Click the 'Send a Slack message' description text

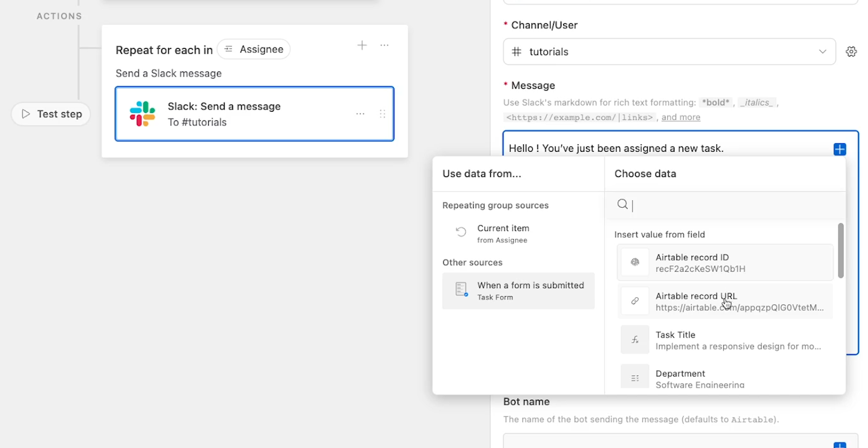point(169,73)
